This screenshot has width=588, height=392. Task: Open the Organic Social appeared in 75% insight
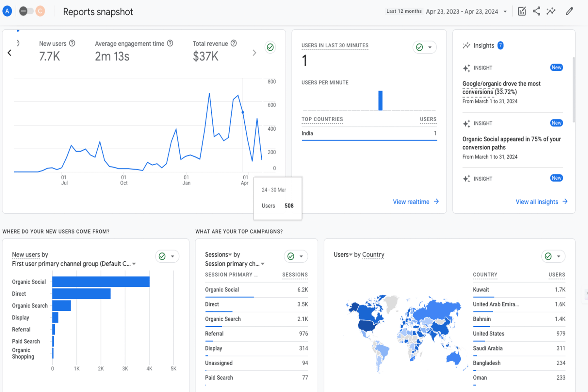[x=512, y=143]
